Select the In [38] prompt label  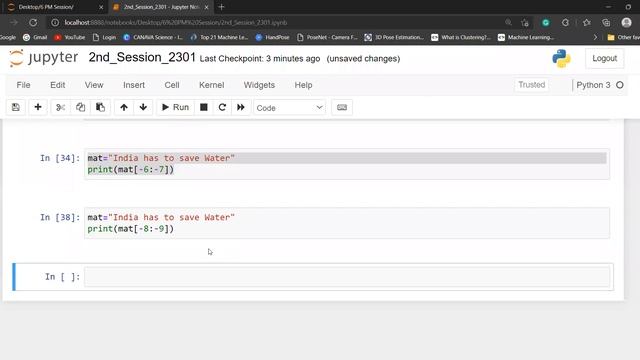[60, 217]
